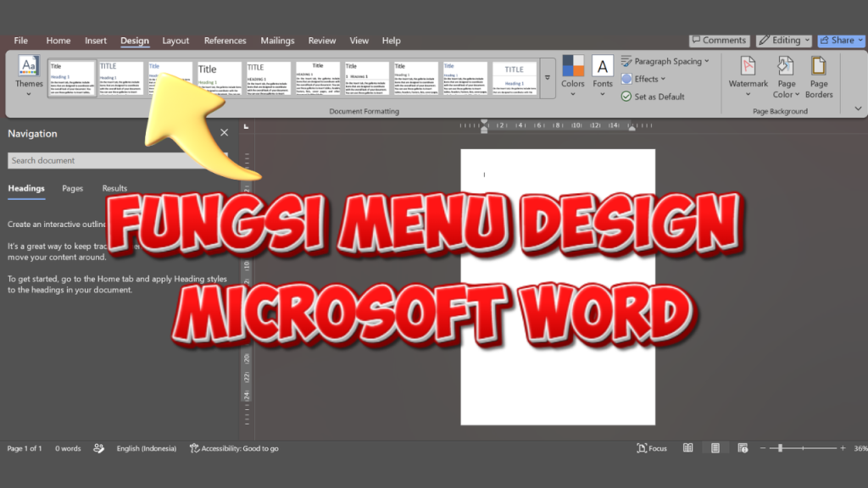The height and width of the screenshot is (488, 868).
Task: Click the Page 1 of 1 status
Action: [x=25, y=449]
